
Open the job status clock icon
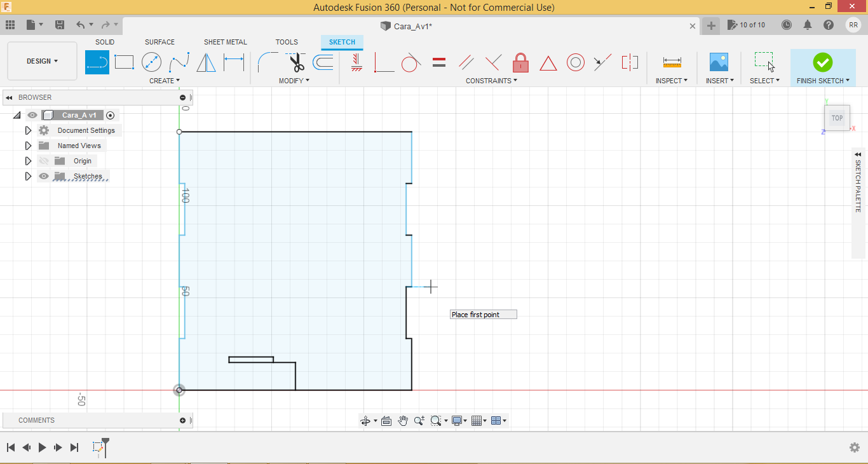click(787, 25)
